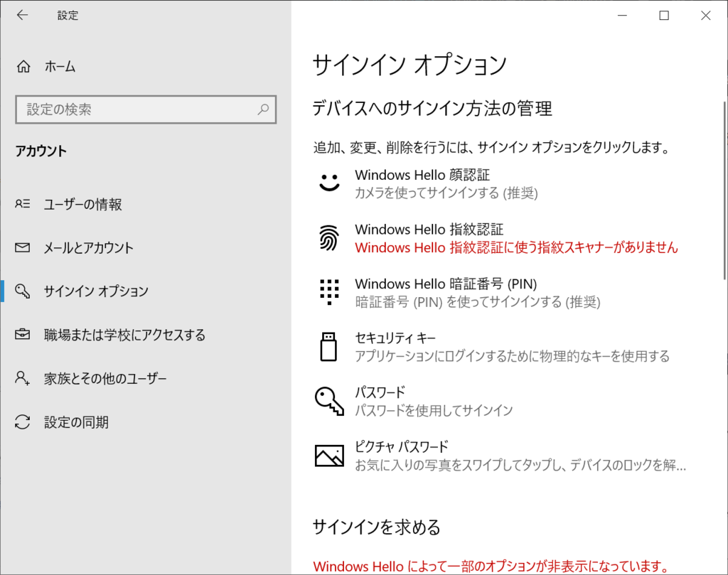Select メールとアカウント menu item

click(x=146, y=248)
